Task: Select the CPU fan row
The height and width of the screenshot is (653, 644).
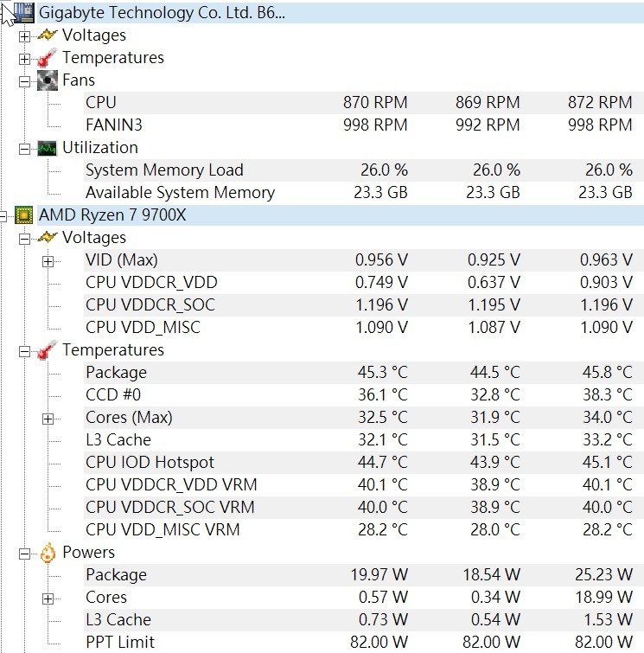Action: 363,102
